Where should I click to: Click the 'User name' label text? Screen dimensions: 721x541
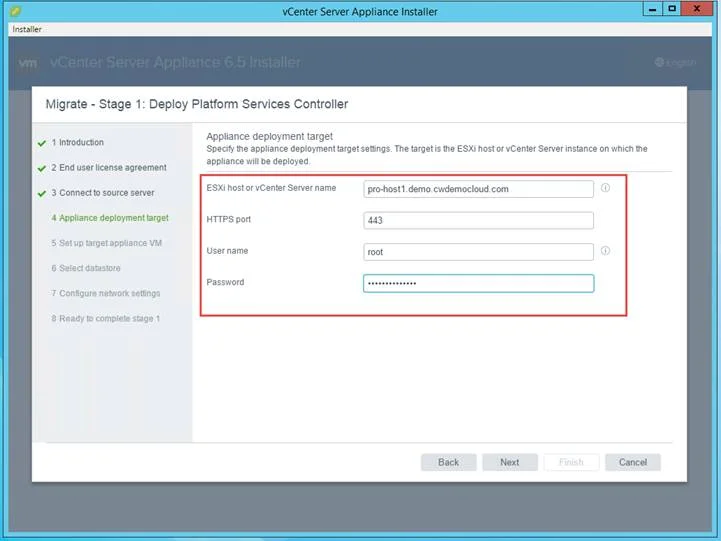227,251
